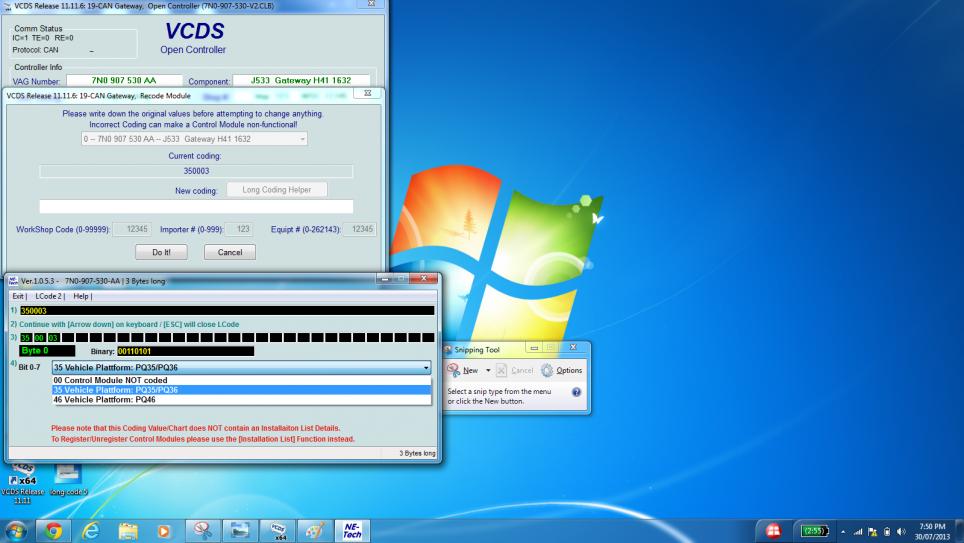964x543 pixels.
Task: Switch to NE-Tech LCode taskbar icon
Action: (353, 530)
